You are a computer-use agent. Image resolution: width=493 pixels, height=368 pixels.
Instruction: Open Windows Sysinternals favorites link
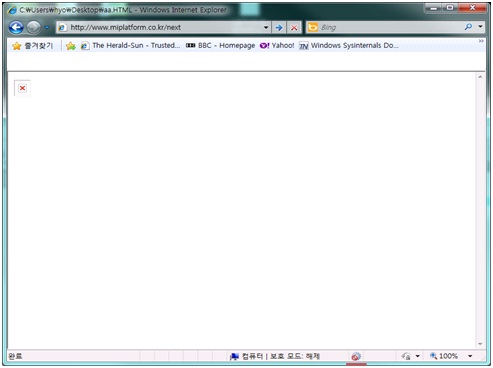pos(349,46)
